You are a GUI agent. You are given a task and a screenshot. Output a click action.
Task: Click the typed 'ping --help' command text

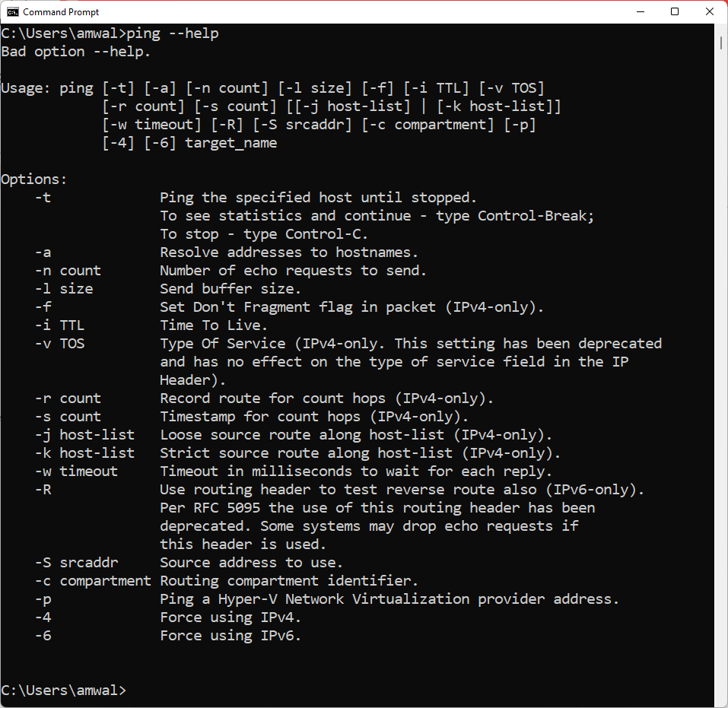pyautogui.click(x=173, y=33)
